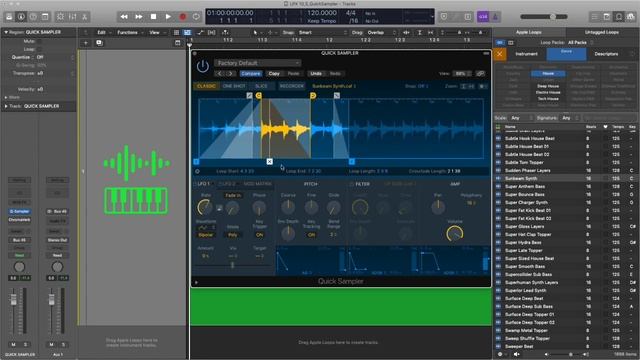
Task: Click the loop start yellow marker
Action: [x=258, y=96]
